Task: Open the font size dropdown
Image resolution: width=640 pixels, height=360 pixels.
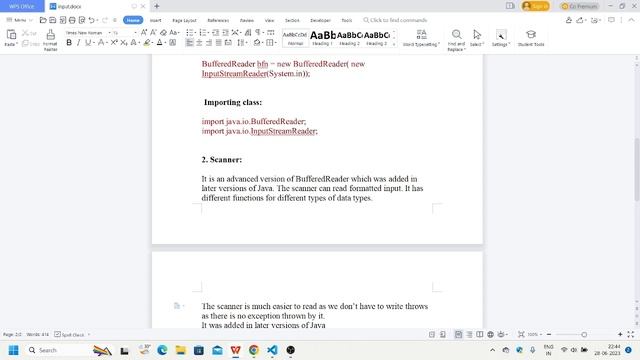Action: [x=135, y=33]
